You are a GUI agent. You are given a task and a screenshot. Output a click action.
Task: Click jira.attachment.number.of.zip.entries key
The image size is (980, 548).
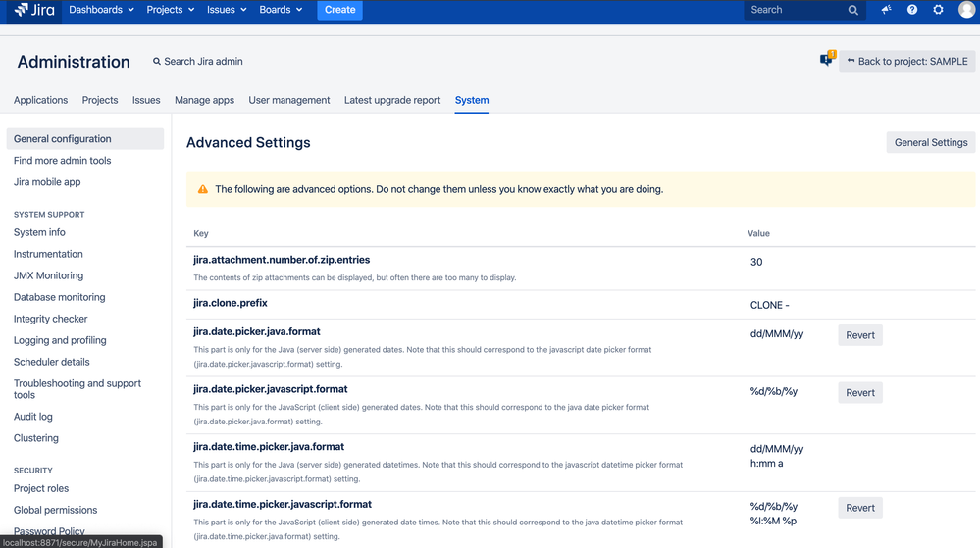point(282,260)
